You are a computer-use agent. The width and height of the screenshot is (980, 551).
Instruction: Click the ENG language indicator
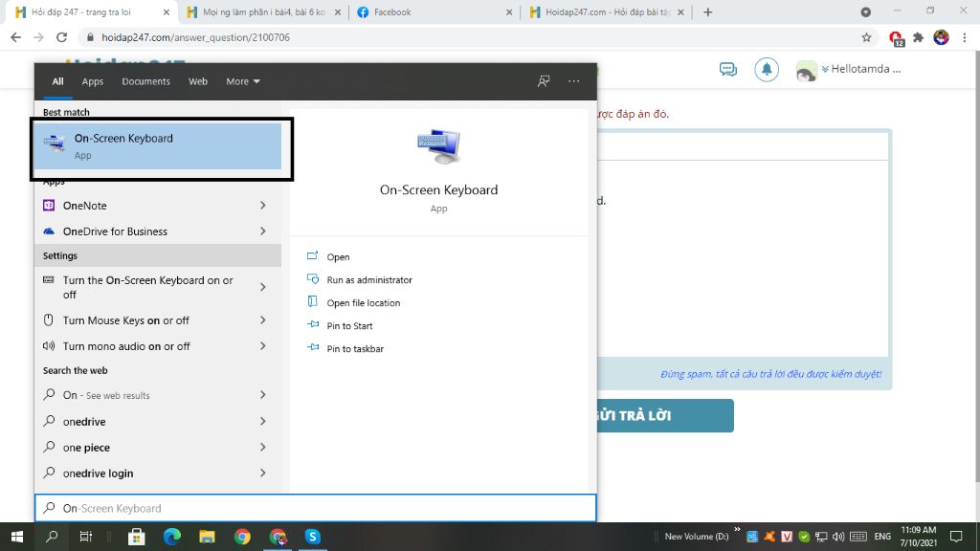[882, 537]
